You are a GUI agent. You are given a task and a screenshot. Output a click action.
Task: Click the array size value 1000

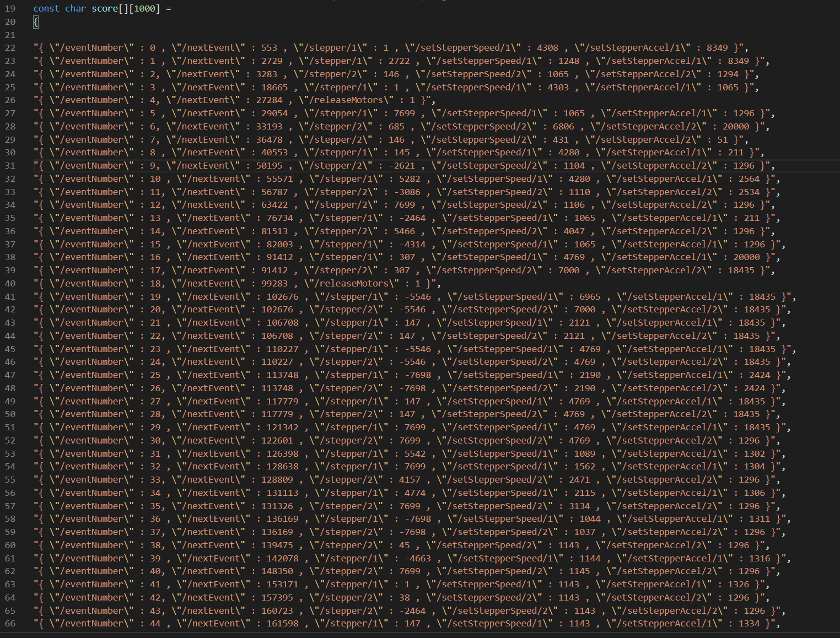(144, 9)
